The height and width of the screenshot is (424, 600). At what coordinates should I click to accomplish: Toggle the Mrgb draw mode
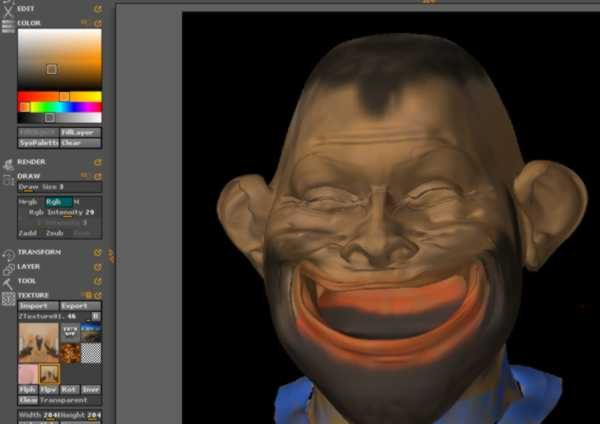[28, 201]
